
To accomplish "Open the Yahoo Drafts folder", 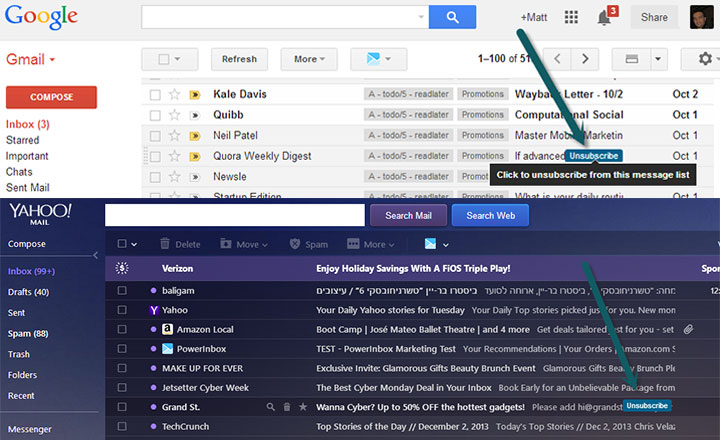I will coord(27,292).
